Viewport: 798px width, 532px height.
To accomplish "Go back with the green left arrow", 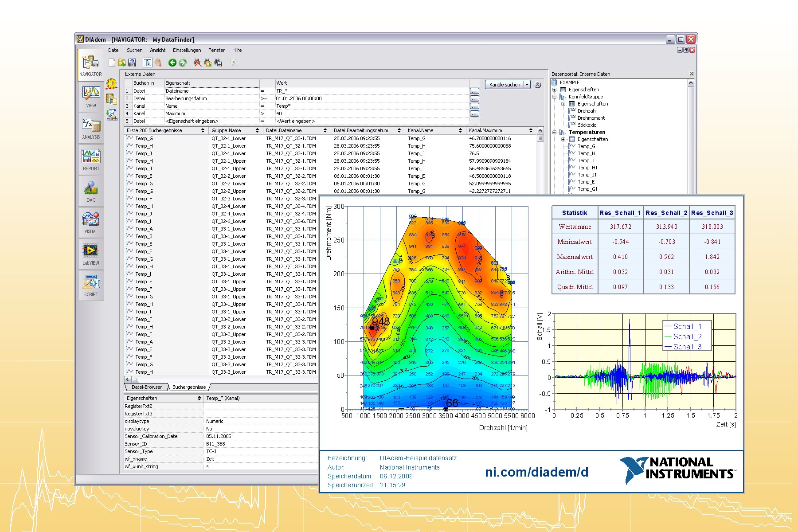I will coord(172,63).
